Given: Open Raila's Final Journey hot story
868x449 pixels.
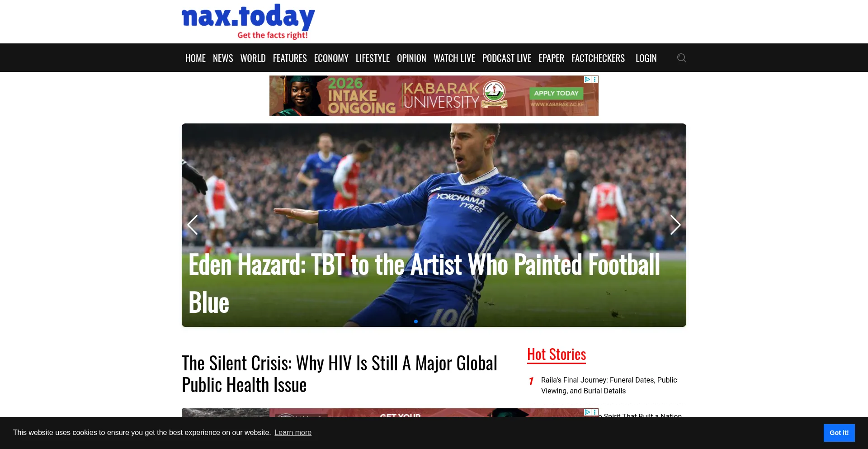Looking at the screenshot, I should (x=609, y=385).
